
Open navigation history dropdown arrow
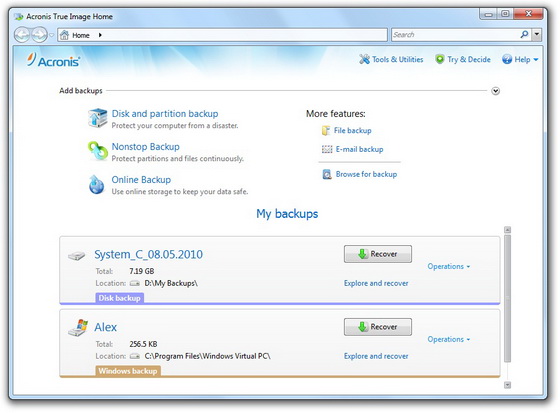coord(51,35)
